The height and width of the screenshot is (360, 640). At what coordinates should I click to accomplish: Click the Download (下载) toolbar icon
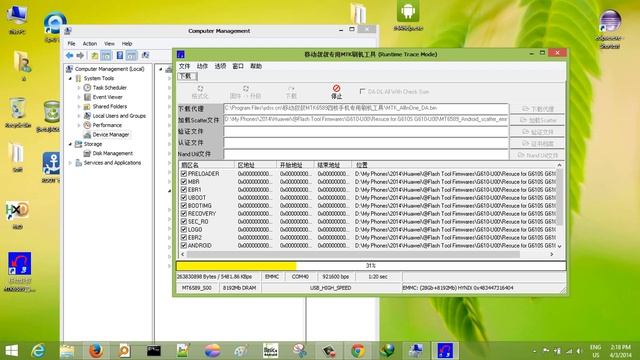click(291, 89)
